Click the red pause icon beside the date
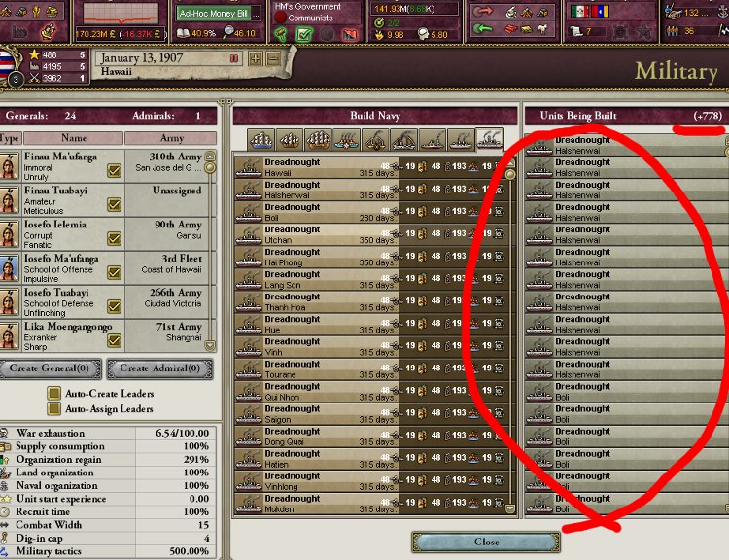Screen dimensions: 729x560 coord(234,58)
